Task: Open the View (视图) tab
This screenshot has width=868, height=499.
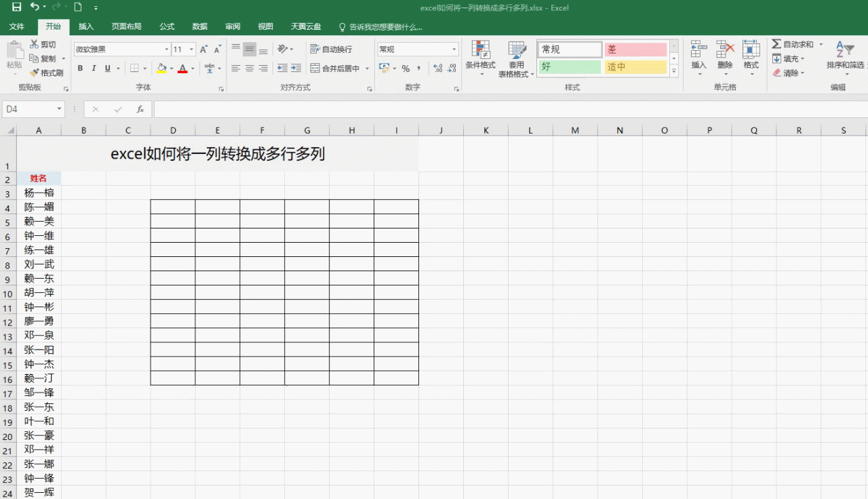Action: point(266,26)
